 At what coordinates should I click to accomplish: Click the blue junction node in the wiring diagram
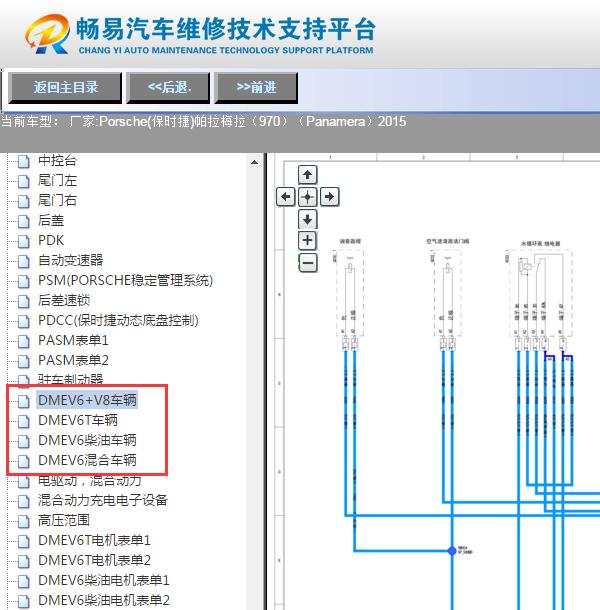[452, 550]
